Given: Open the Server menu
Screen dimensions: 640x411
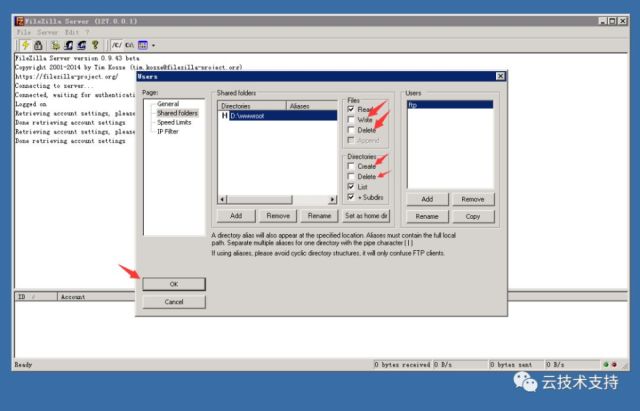Looking at the screenshot, I should click(x=47, y=32).
